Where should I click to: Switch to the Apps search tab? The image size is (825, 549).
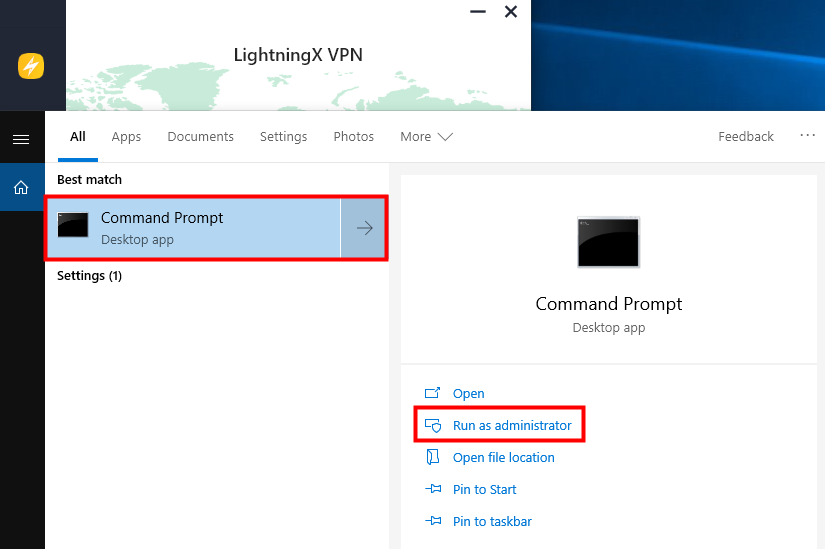(126, 137)
